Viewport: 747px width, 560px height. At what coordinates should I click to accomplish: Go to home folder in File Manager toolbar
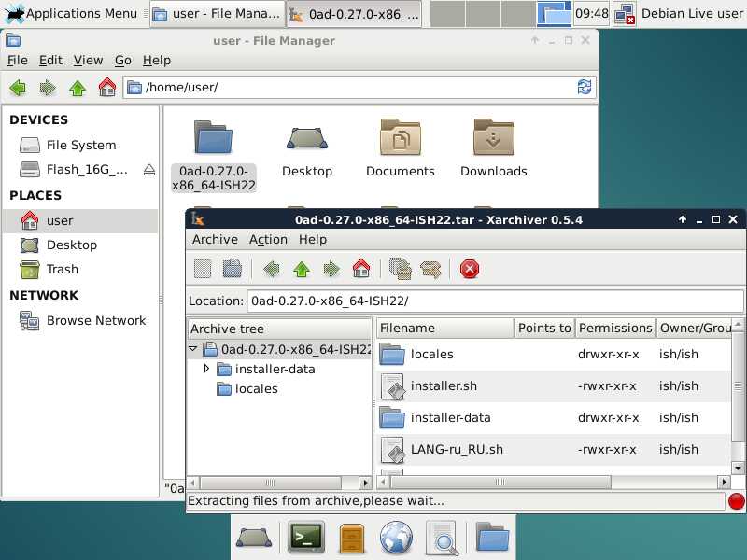106,88
